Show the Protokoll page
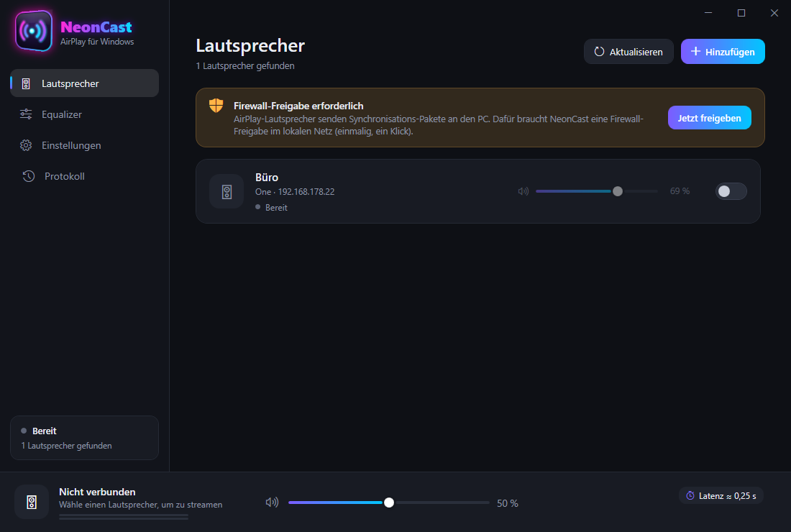Image resolution: width=791 pixels, height=532 pixels. [84, 176]
